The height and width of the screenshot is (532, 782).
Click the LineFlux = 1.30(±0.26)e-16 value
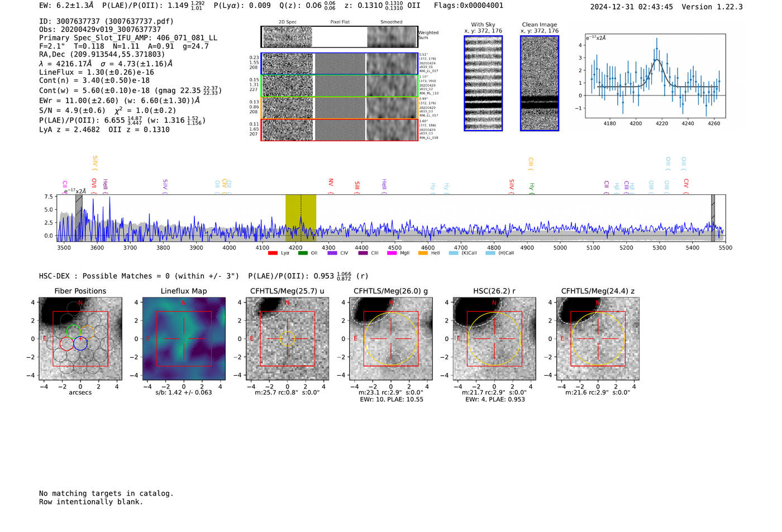(x=97, y=72)
